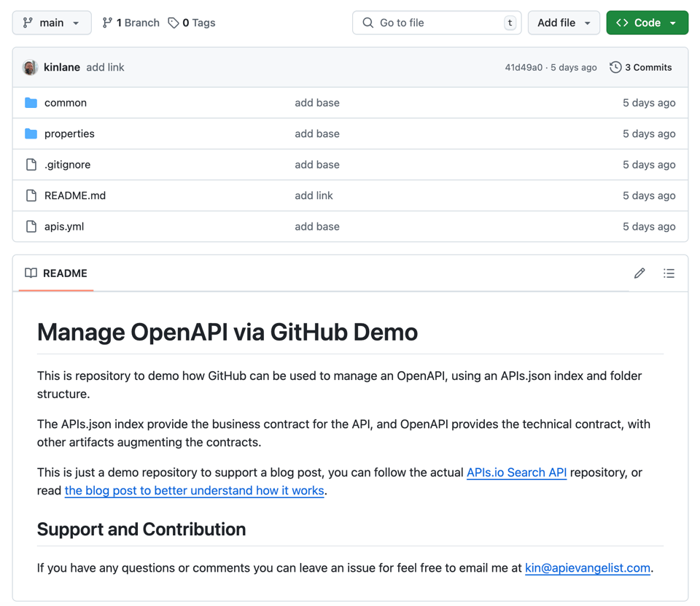Click the common folder icon
700x606 pixels.
point(31,103)
